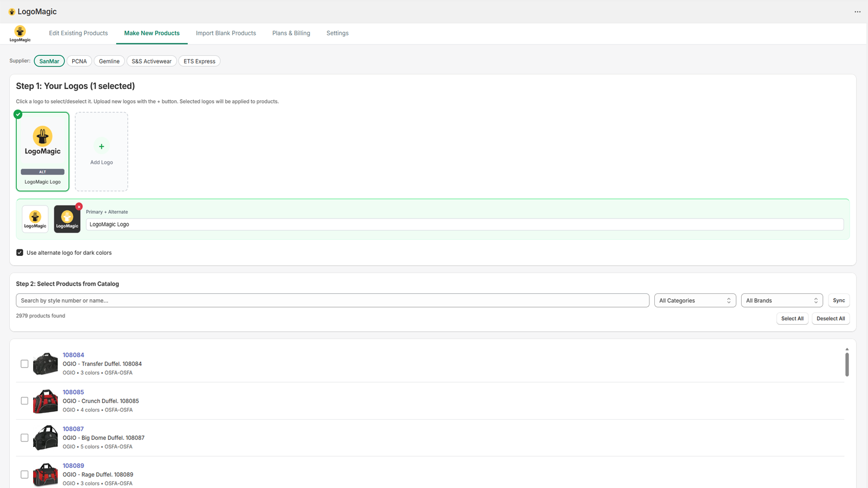Select the Crunch Duffel 108085 checkbox
The width and height of the screenshot is (868, 488).
[x=24, y=401]
